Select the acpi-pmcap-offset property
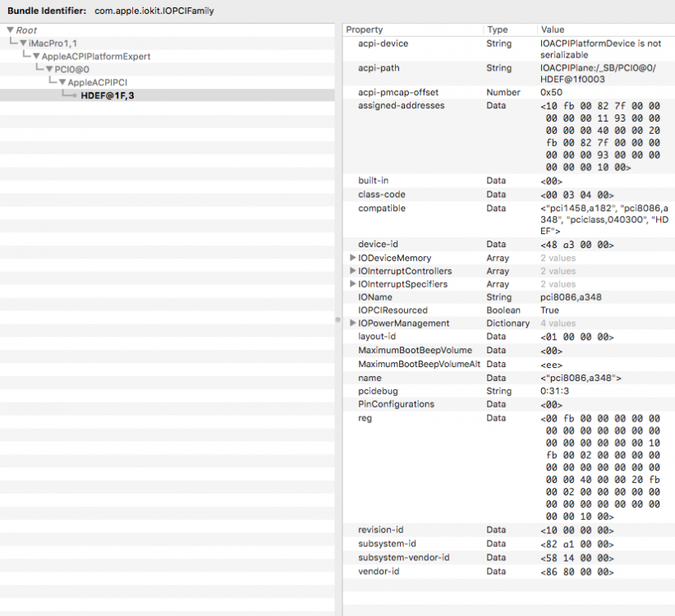 point(509,92)
